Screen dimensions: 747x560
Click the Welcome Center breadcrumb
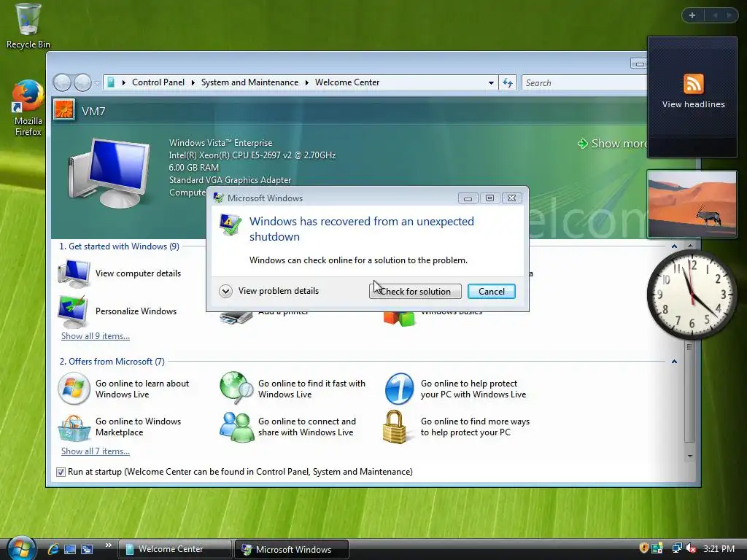point(347,82)
